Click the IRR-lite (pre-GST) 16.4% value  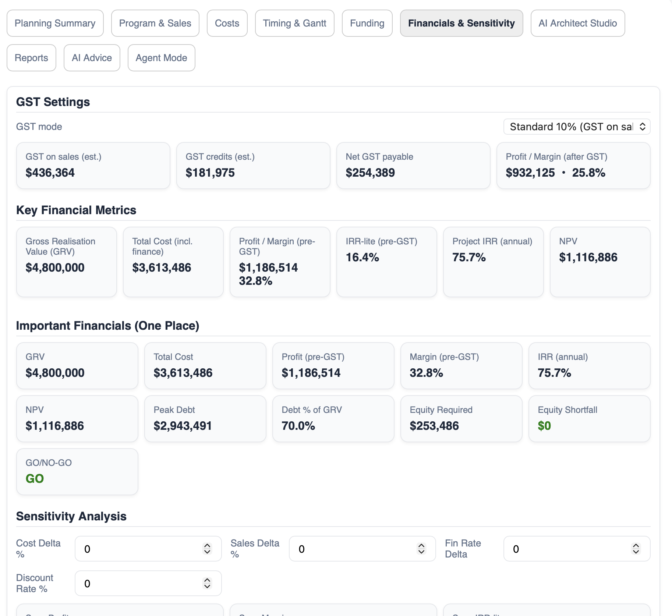[362, 257]
